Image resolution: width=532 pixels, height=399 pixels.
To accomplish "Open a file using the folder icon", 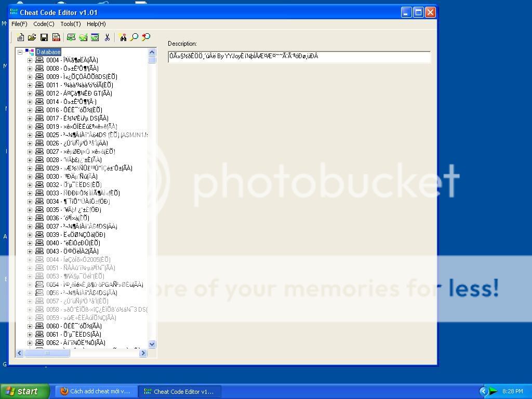I will [32, 37].
